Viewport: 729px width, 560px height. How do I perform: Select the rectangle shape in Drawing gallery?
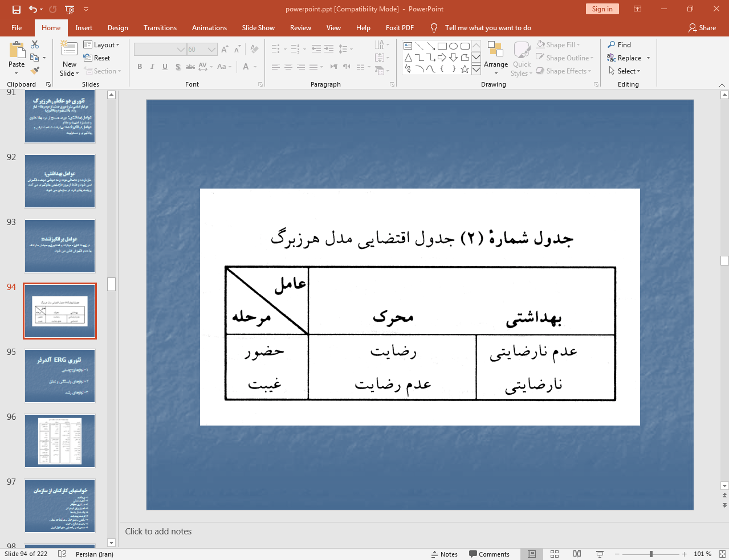tap(442, 46)
